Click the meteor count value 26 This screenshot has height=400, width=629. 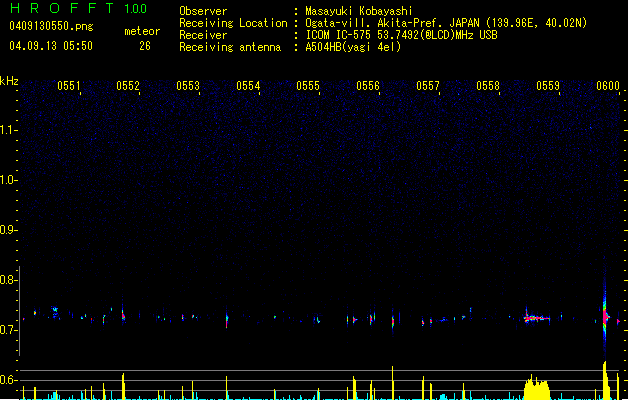coord(145,46)
